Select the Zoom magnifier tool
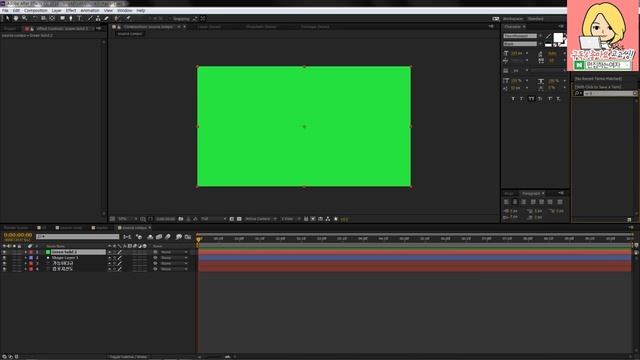This screenshot has width=640, height=360. [24, 18]
